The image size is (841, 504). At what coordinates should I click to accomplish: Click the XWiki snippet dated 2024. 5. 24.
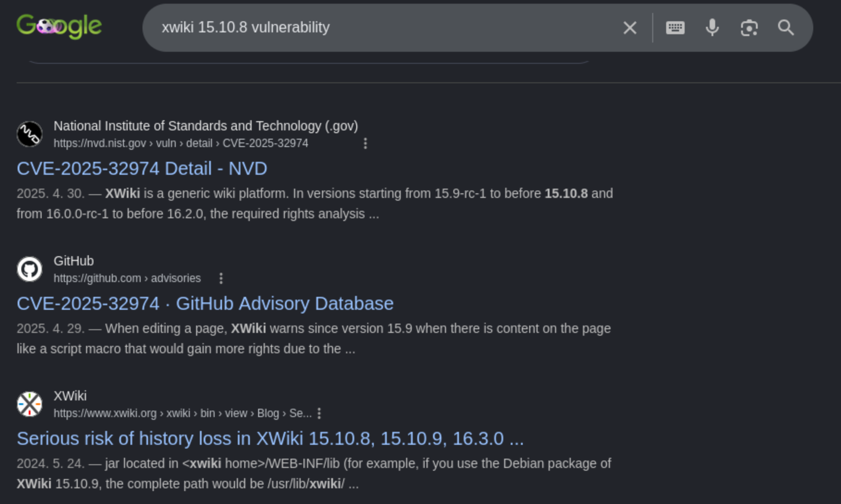314,473
